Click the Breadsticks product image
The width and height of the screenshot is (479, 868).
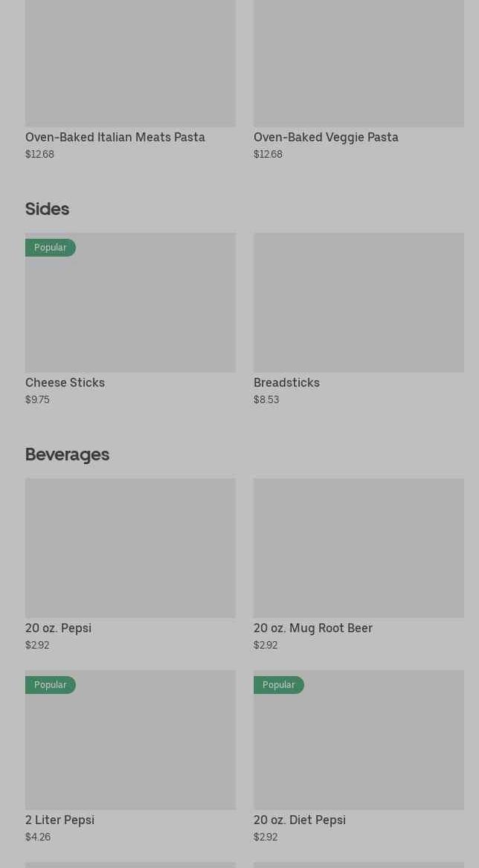359,302
